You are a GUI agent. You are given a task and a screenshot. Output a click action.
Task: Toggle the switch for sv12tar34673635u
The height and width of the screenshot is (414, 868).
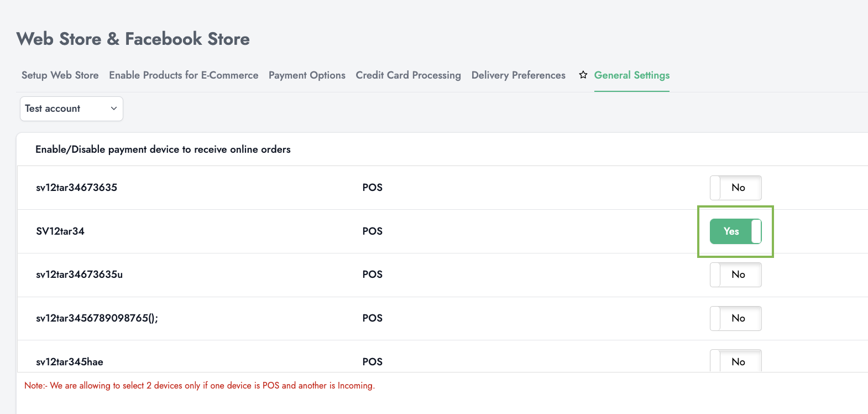click(x=735, y=275)
